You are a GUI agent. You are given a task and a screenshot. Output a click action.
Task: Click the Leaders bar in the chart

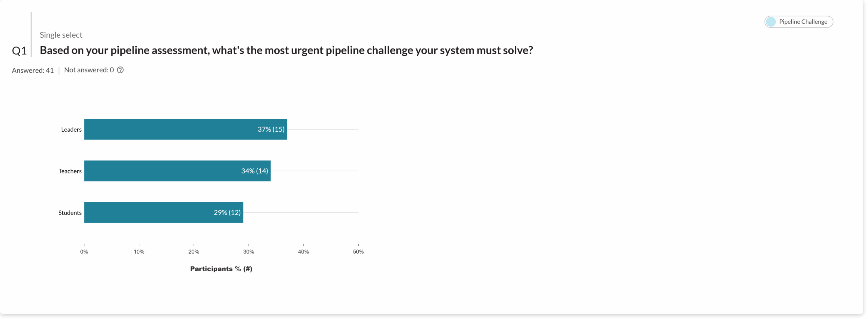[x=185, y=129]
